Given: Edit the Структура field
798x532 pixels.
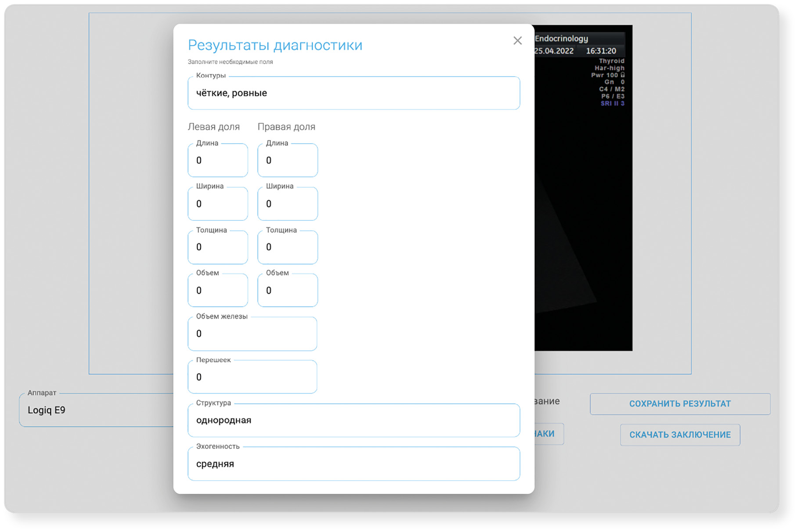Looking at the screenshot, I should coord(354,421).
